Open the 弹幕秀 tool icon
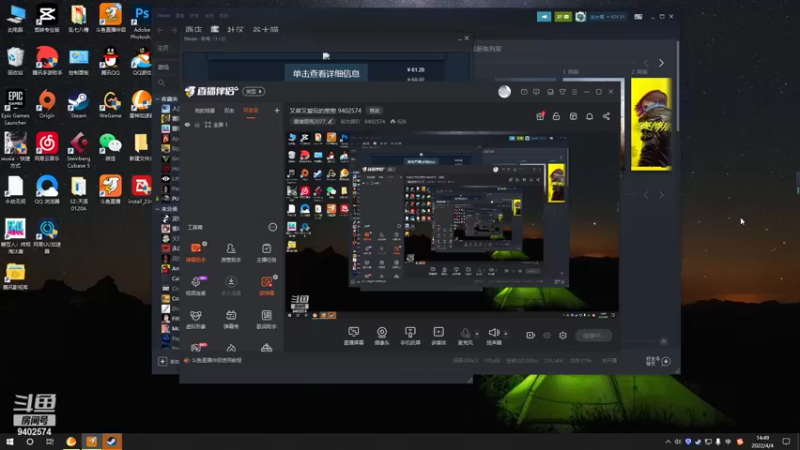Viewport: 800px width, 450px height. pos(231,318)
